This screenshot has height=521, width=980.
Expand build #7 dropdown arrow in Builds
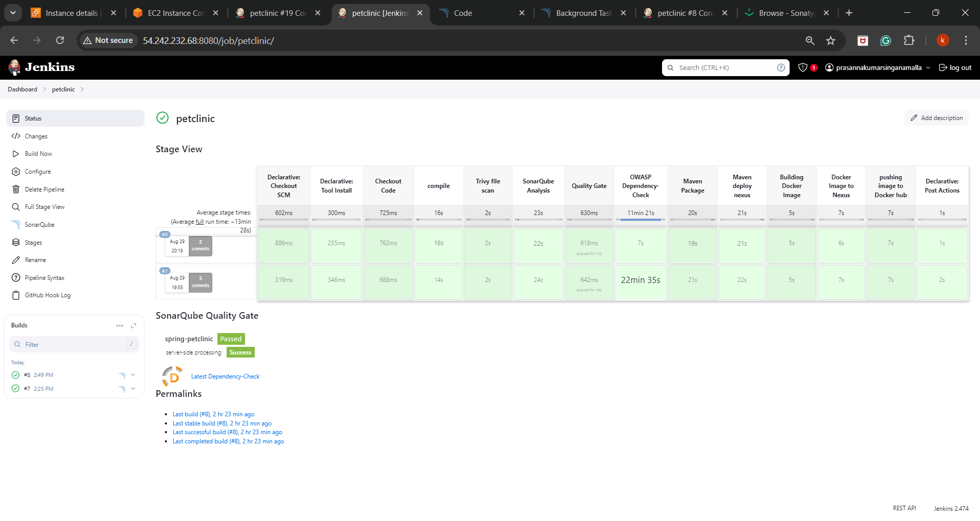pos(133,389)
